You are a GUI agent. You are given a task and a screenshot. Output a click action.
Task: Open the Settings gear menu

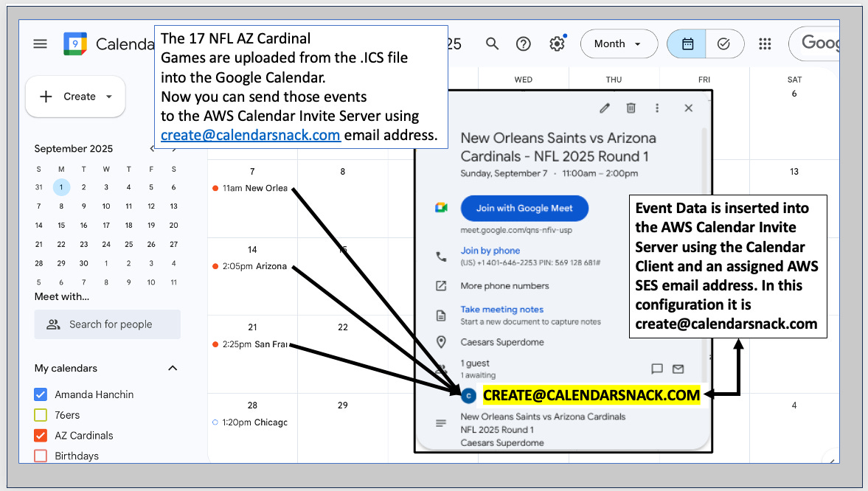tap(557, 43)
